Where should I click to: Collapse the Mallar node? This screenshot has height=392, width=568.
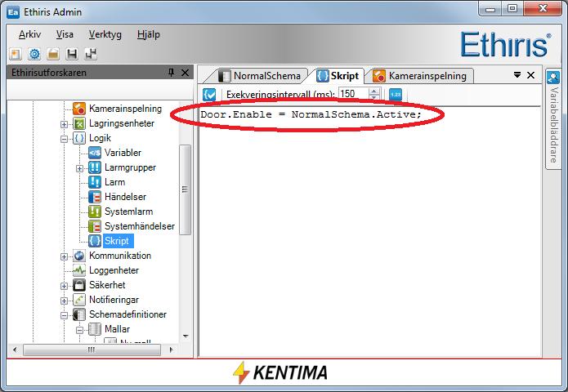click(80, 330)
